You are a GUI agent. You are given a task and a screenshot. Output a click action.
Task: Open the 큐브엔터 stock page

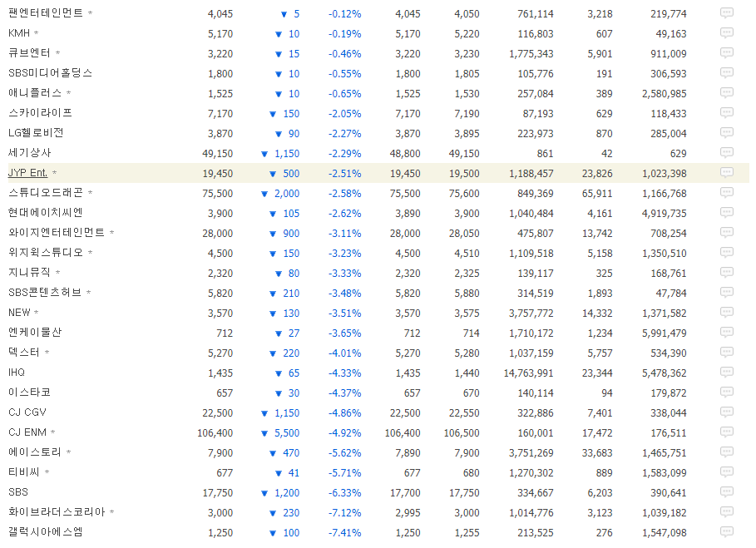pyautogui.click(x=29, y=52)
